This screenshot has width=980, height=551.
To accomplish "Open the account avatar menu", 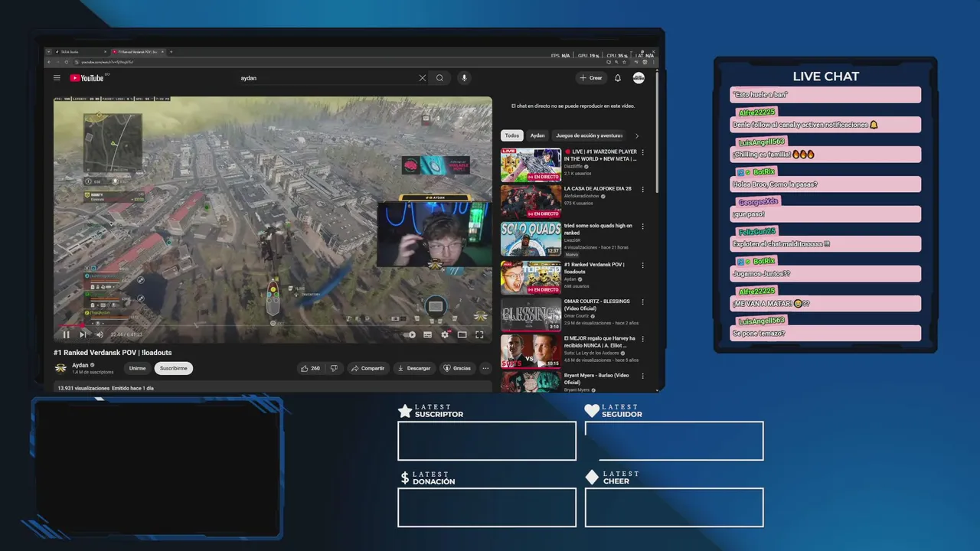I will 639,78.
